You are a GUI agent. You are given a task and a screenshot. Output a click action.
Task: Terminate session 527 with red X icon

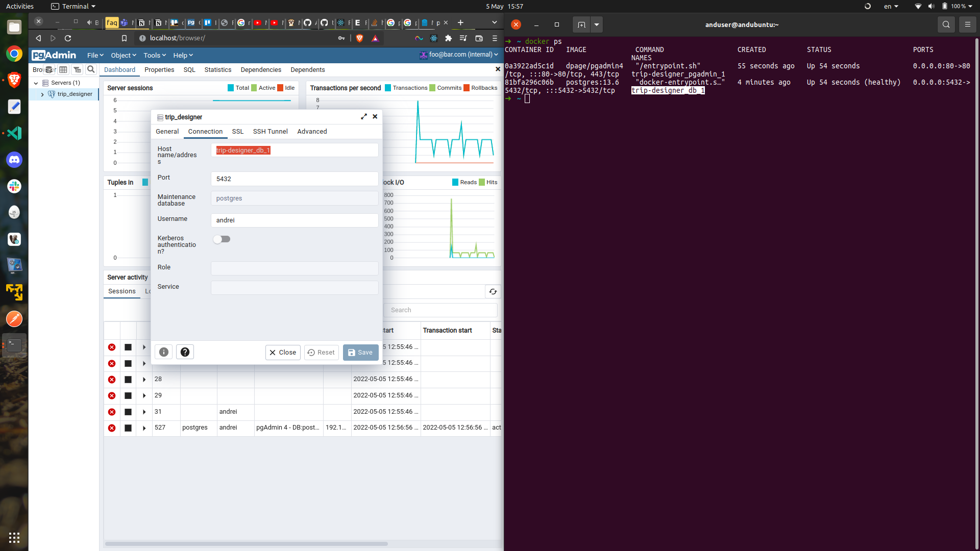[x=112, y=428]
